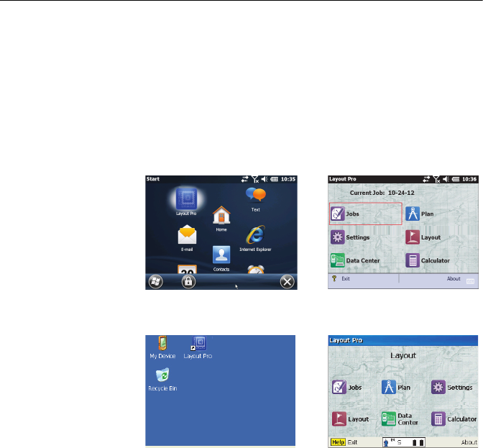Tap the instrument status indicator in bottom bar
The image size is (483, 448).
click(404, 442)
